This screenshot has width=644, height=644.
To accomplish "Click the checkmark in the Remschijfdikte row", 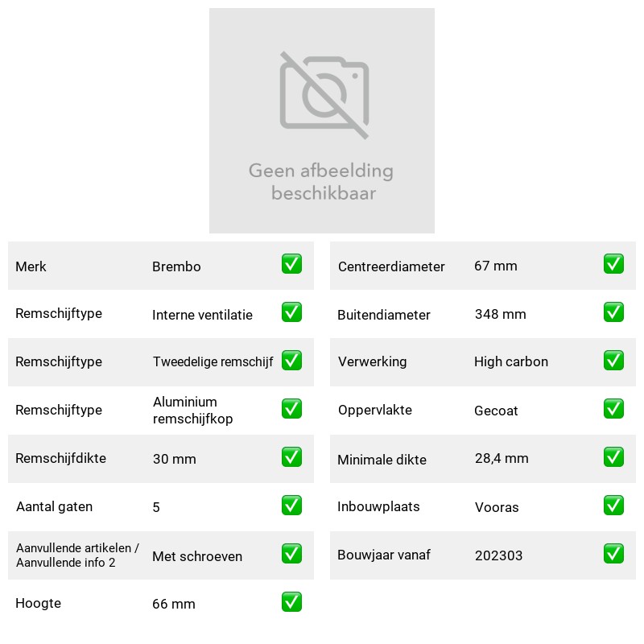I will (291, 457).
